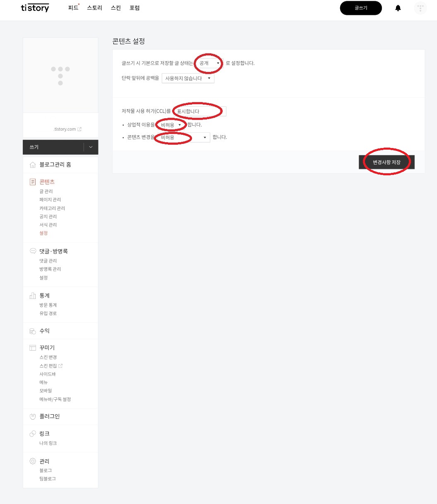Open the 스토리 menu item

point(94,8)
